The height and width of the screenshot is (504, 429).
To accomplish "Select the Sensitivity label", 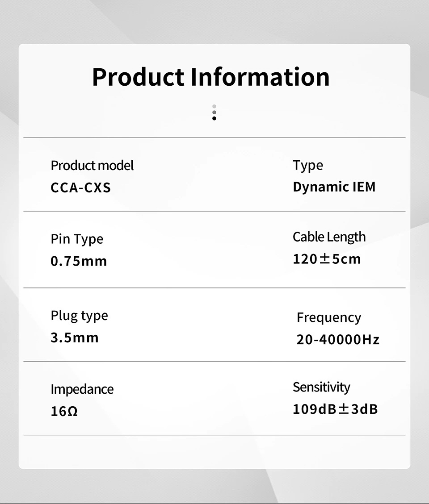I will click(321, 387).
